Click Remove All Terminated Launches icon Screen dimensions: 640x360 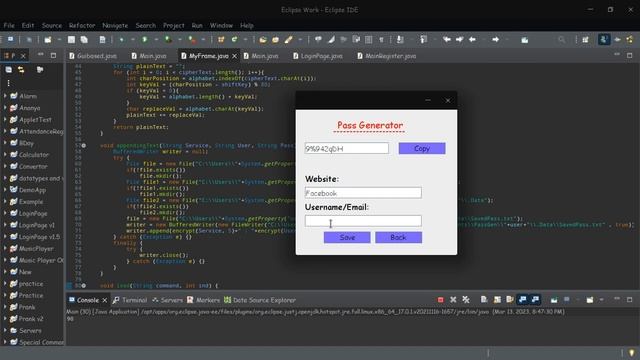click(x=466, y=300)
